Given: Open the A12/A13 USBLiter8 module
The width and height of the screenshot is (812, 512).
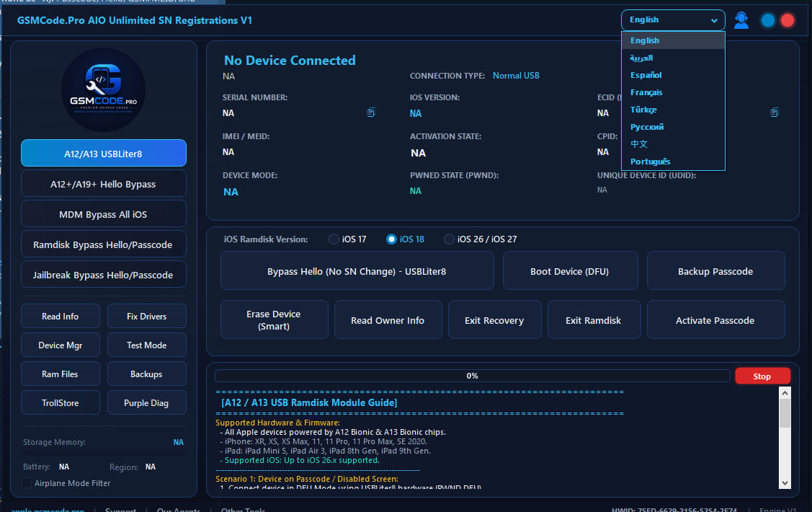Looking at the screenshot, I should click(x=104, y=154).
